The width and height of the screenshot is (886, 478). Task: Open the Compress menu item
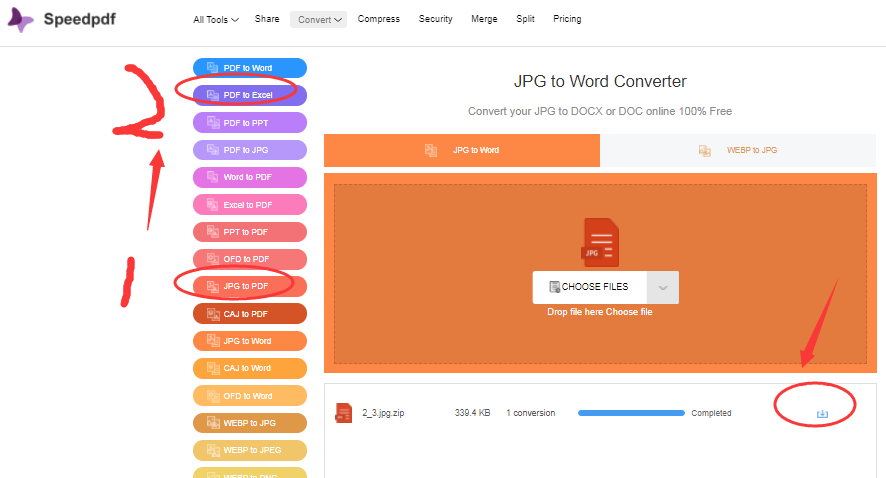click(378, 19)
